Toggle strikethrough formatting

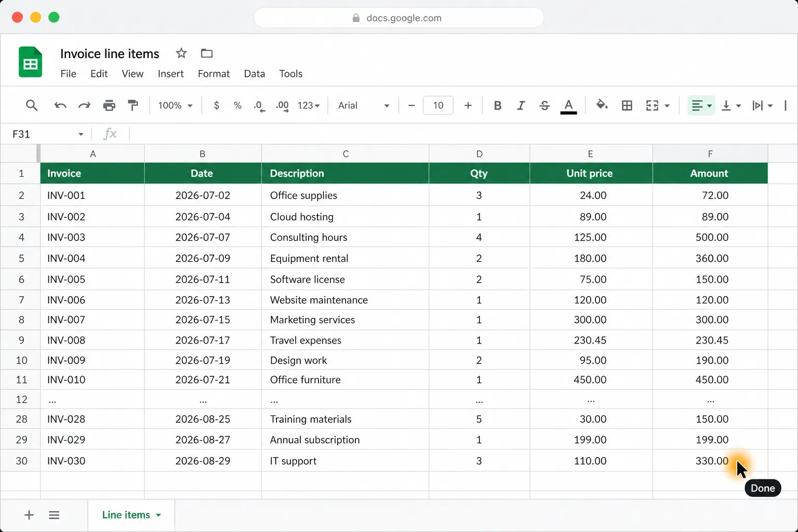[x=544, y=105]
